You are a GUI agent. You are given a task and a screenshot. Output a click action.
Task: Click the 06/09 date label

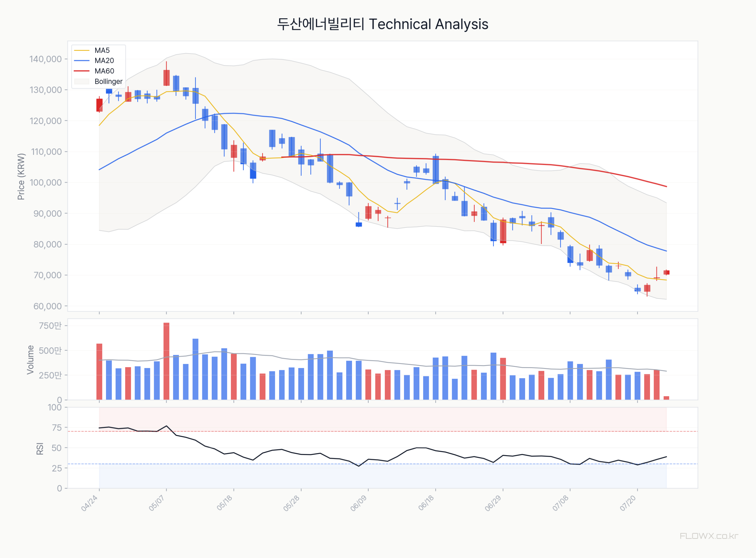(359, 503)
